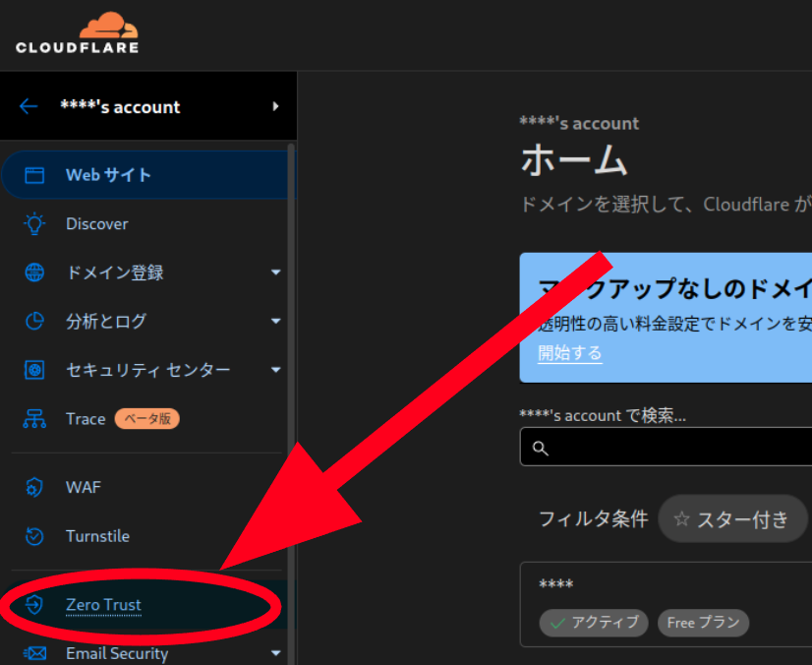Viewport: 812px width, 665px height.
Task: Toggle the スター付き filter
Action: [732, 518]
